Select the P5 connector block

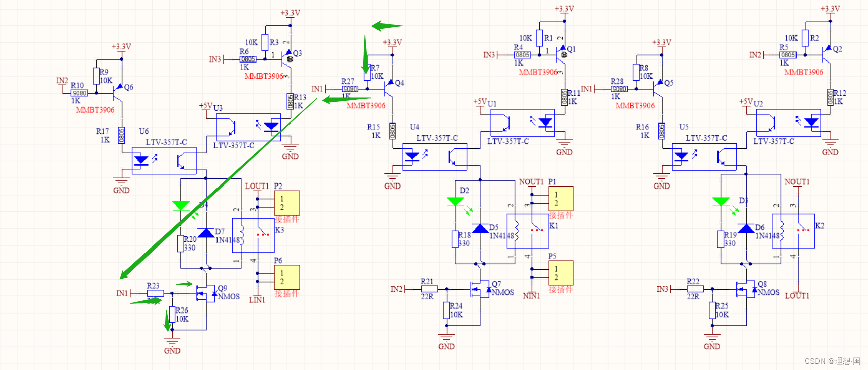[x=561, y=273]
